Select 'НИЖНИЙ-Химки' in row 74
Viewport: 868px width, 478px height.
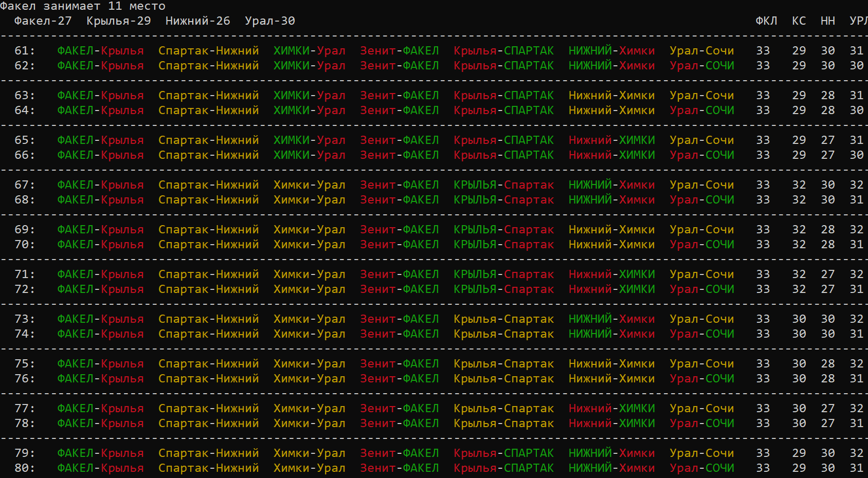tap(612, 334)
